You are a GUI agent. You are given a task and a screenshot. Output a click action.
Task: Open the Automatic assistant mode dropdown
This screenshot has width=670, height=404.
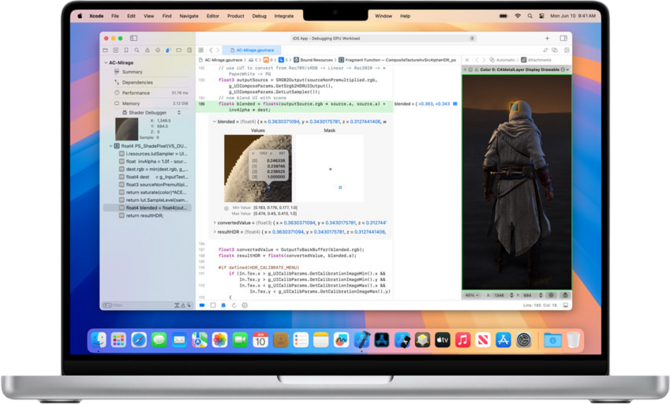click(503, 60)
